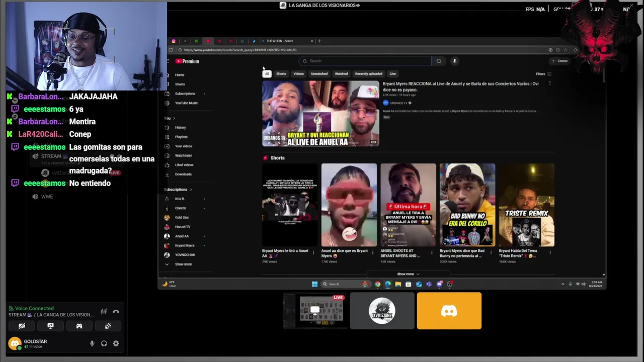Screen dimensions: 644x362
Task: Click the YouTube Premium logo
Action: point(187,61)
